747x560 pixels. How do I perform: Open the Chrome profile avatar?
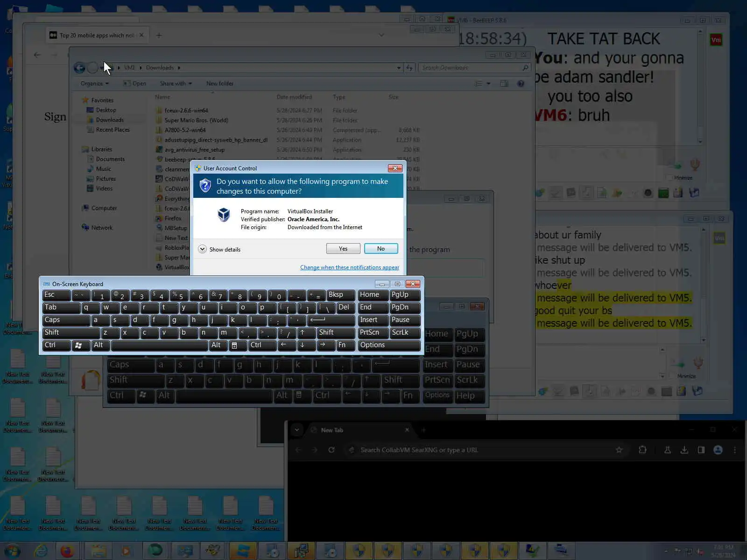[718, 450]
